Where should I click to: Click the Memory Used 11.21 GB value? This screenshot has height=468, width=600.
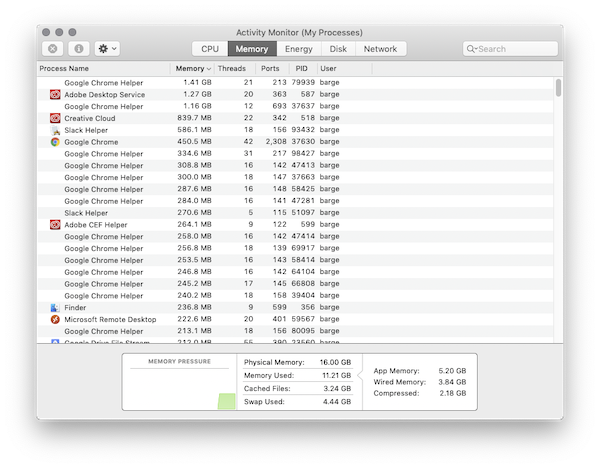(336, 375)
